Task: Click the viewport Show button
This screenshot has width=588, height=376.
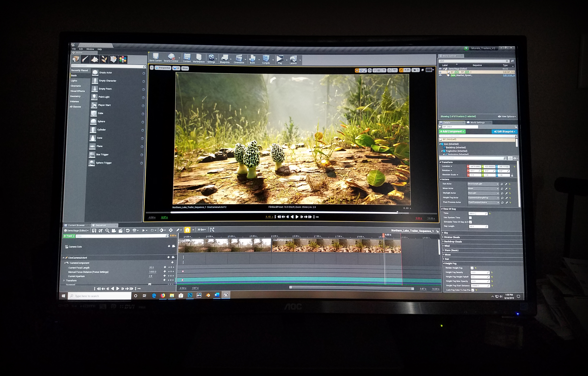Action: pos(185,68)
